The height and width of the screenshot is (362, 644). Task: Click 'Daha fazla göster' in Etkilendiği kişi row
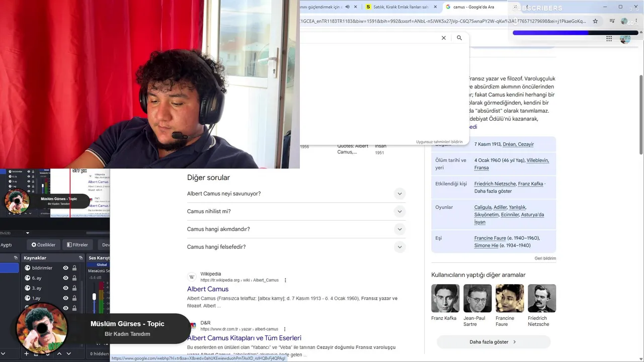pyautogui.click(x=493, y=191)
